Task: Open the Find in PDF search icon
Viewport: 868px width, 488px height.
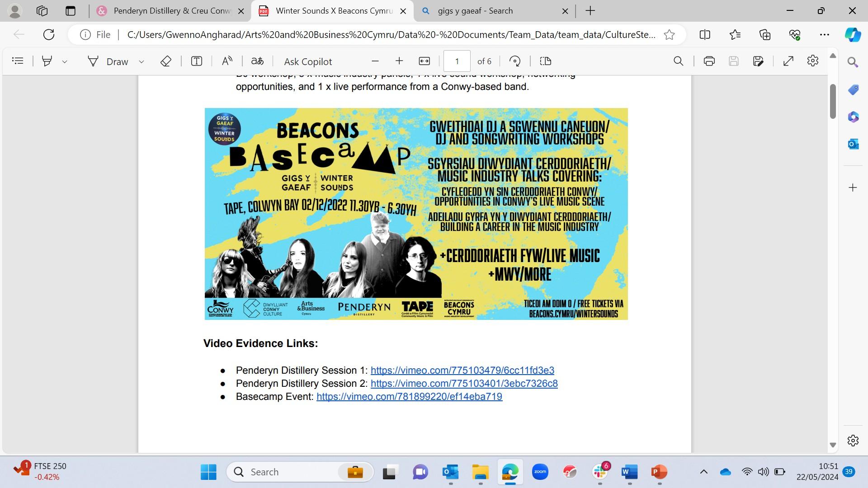Action: (678, 61)
